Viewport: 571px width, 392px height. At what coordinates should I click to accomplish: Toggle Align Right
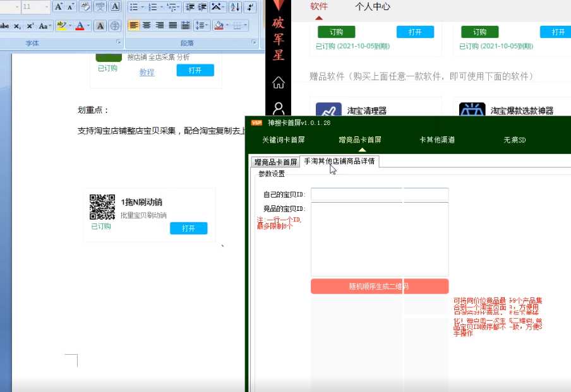[160, 25]
